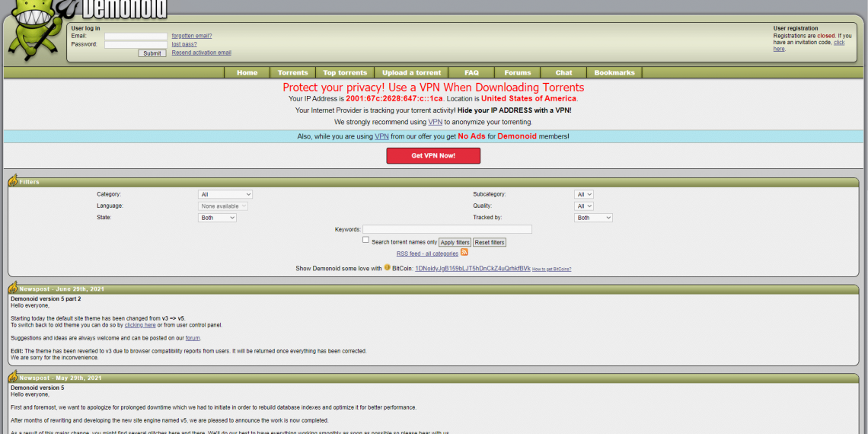Click the Bitcoin coin icon

point(387,267)
